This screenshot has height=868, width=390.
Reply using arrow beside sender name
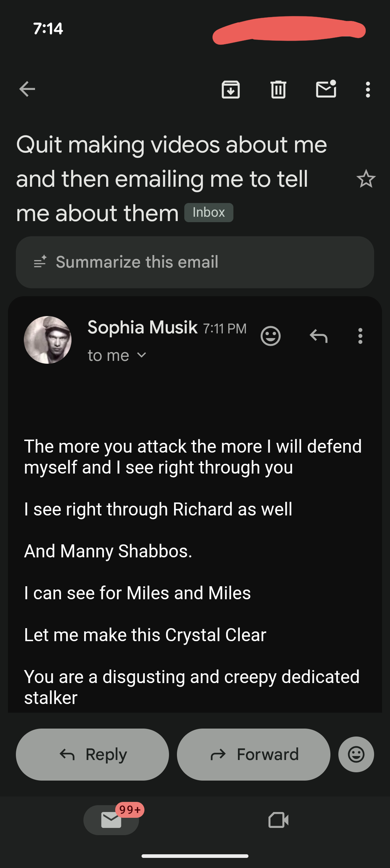pos(318,336)
